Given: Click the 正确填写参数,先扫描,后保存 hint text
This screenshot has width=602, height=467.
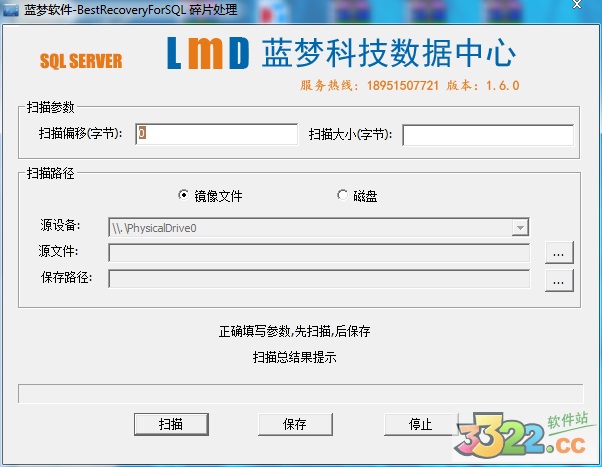Looking at the screenshot, I should tap(294, 331).
